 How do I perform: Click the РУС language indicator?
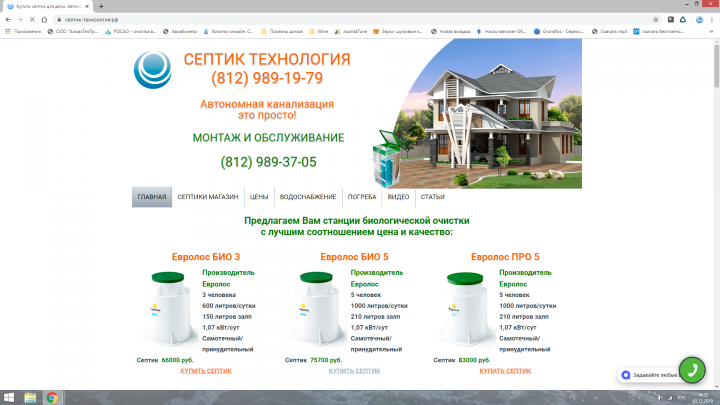coord(682,398)
